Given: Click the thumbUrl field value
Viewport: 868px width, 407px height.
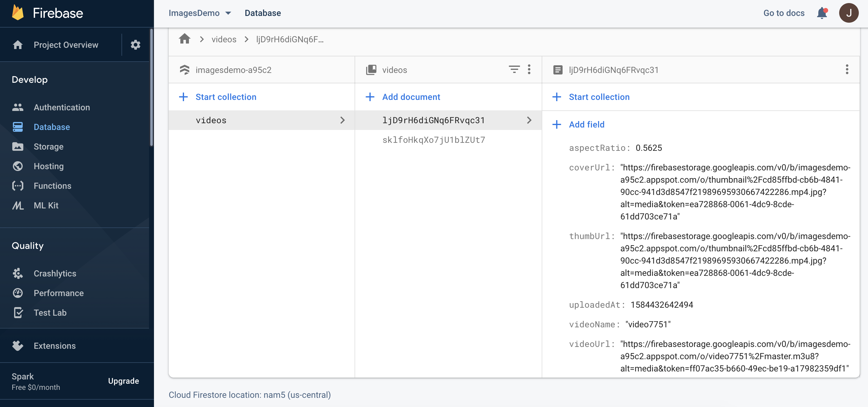Looking at the screenshot, I should 735,261.
